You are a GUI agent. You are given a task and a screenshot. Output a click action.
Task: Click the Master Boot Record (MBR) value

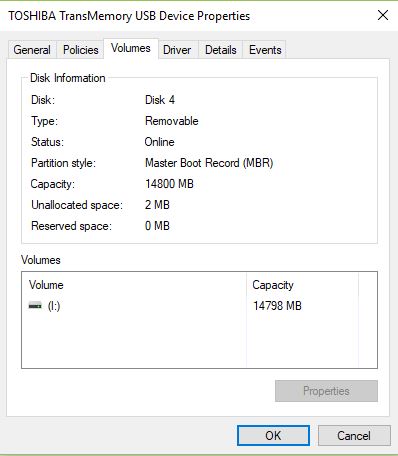pyautogui.click(x=209, y=163)
